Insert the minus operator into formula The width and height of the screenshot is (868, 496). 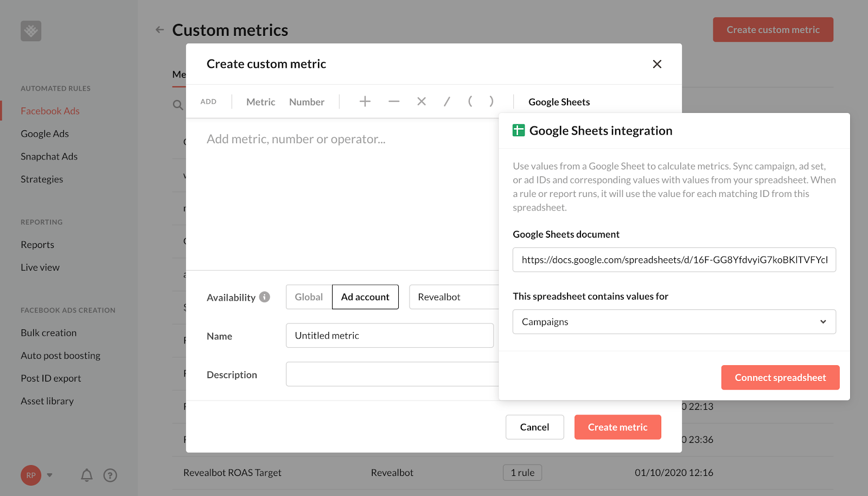coord(394,101)
